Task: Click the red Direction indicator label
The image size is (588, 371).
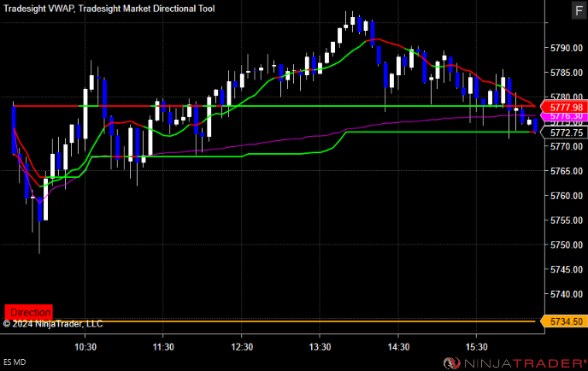Action: pos(29,312)
